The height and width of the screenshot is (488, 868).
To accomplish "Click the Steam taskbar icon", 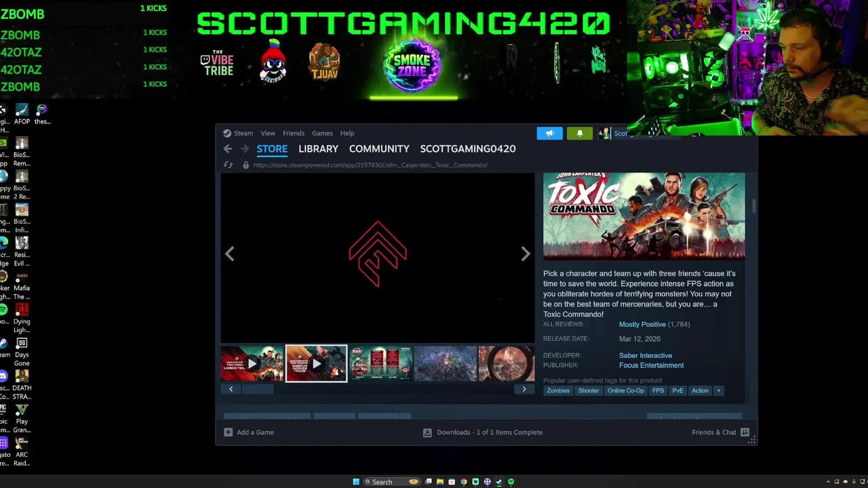I will point(499,482).
